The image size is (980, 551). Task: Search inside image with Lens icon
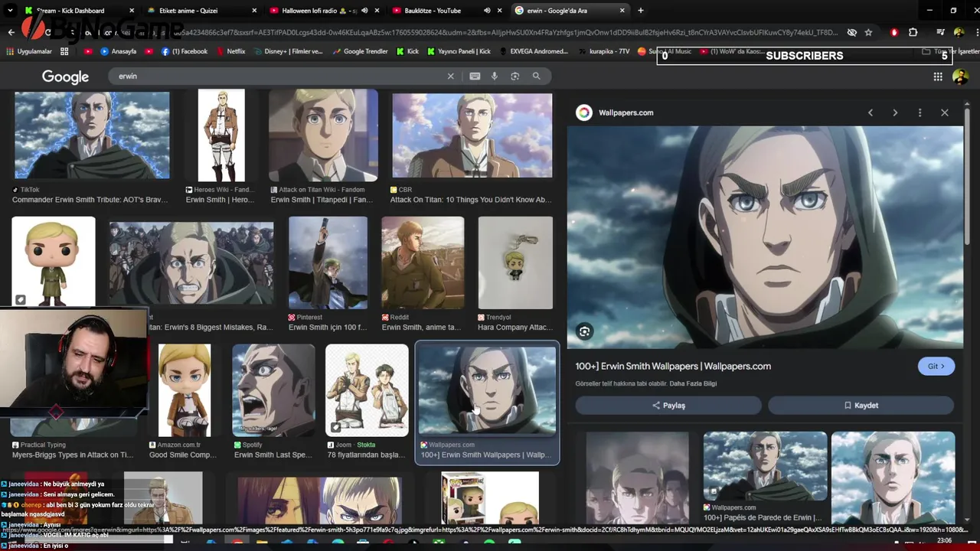(x=584, y=331)
